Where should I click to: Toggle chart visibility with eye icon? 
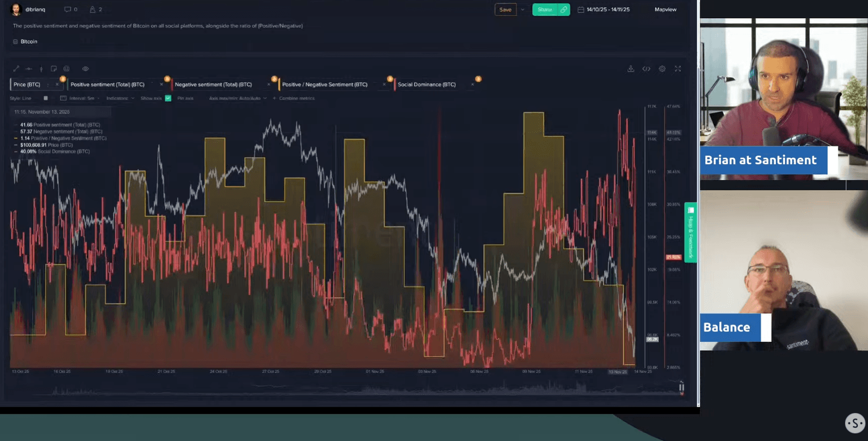(x=85, y=69)
